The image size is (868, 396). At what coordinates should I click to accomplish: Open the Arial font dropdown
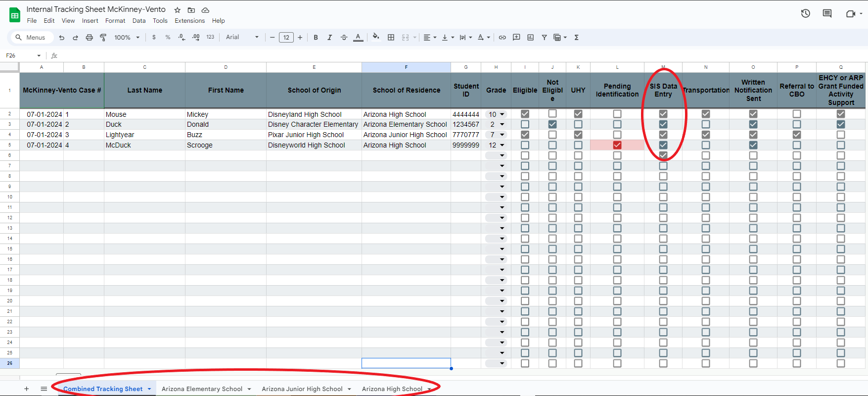(242, 38)
